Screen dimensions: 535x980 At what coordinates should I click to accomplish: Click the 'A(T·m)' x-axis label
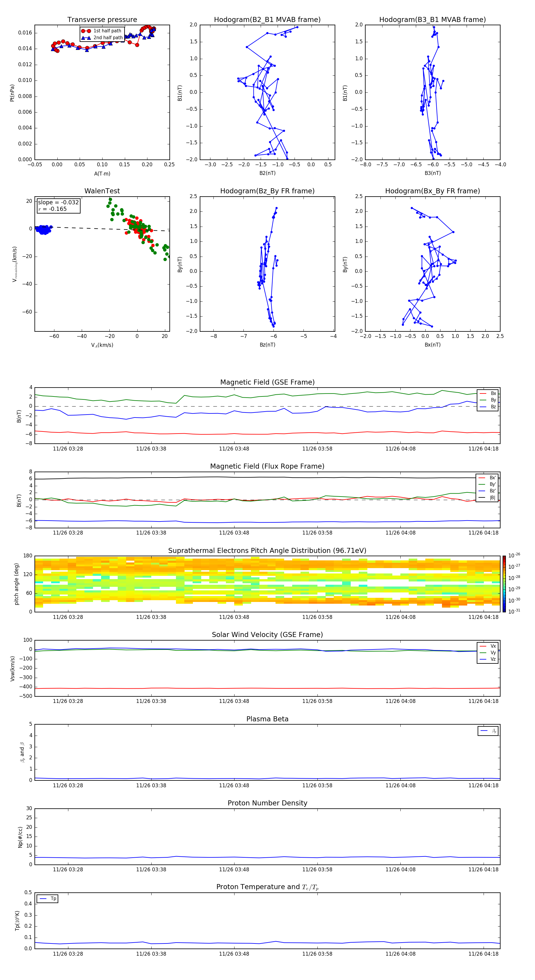click(x=102, y=174)
